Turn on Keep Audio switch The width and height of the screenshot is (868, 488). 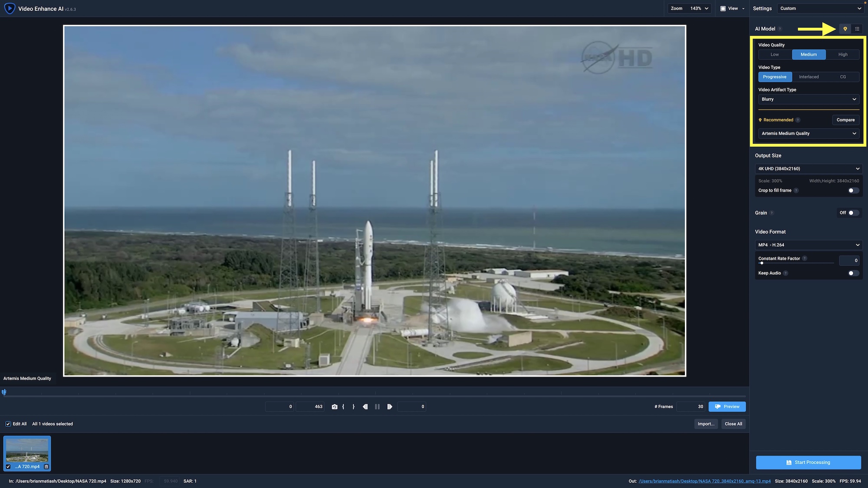click(x=853, y=273)
